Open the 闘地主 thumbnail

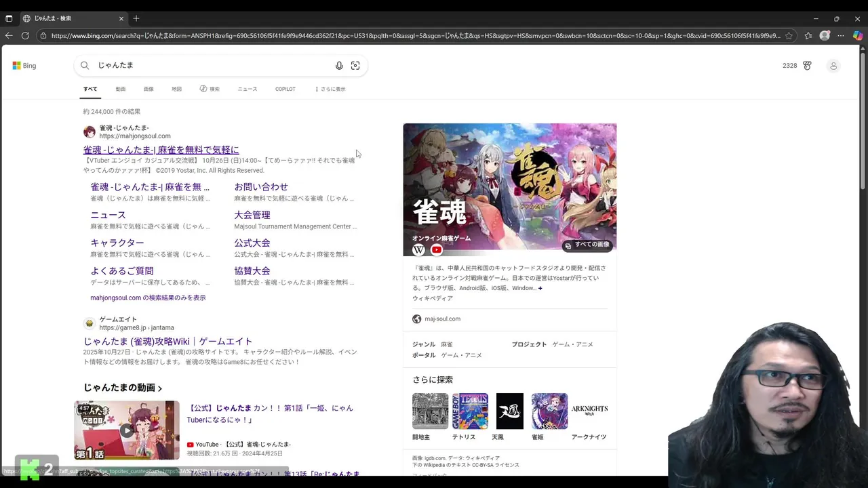click(431, 411)
